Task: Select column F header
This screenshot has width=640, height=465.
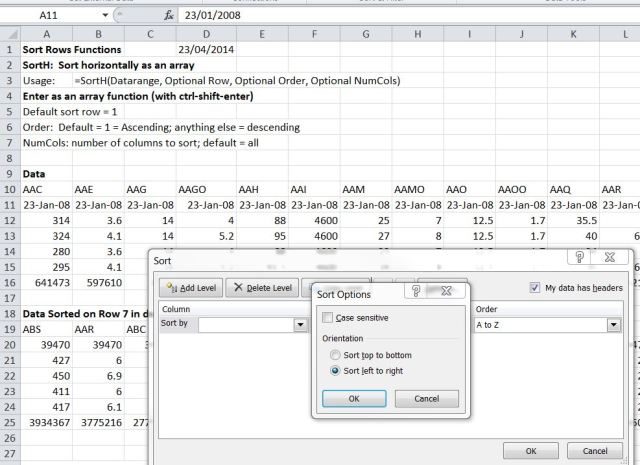Action: [x=314, y=34]
